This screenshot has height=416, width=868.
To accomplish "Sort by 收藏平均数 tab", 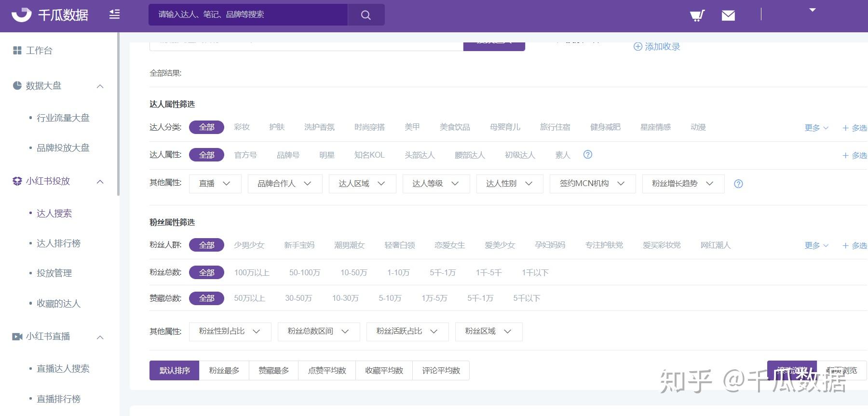I will [384, 370].
